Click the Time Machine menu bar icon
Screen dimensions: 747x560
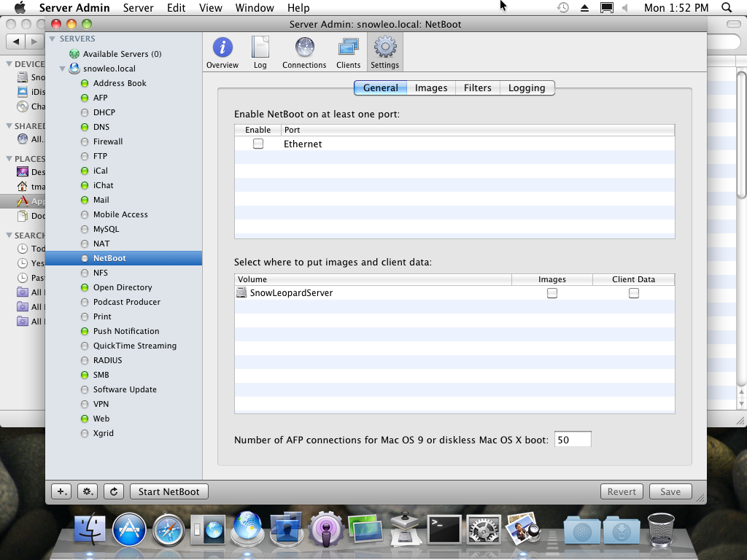point(563,7)
